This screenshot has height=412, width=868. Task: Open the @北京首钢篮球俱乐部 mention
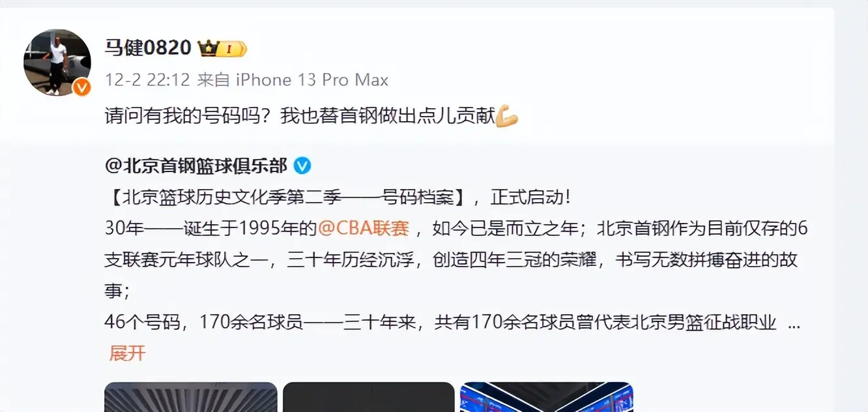pyautogui.click(x=195, y=166)
